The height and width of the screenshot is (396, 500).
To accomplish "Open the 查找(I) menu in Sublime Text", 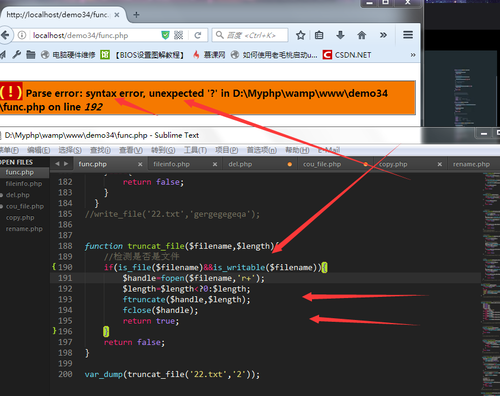I will 100,150.
